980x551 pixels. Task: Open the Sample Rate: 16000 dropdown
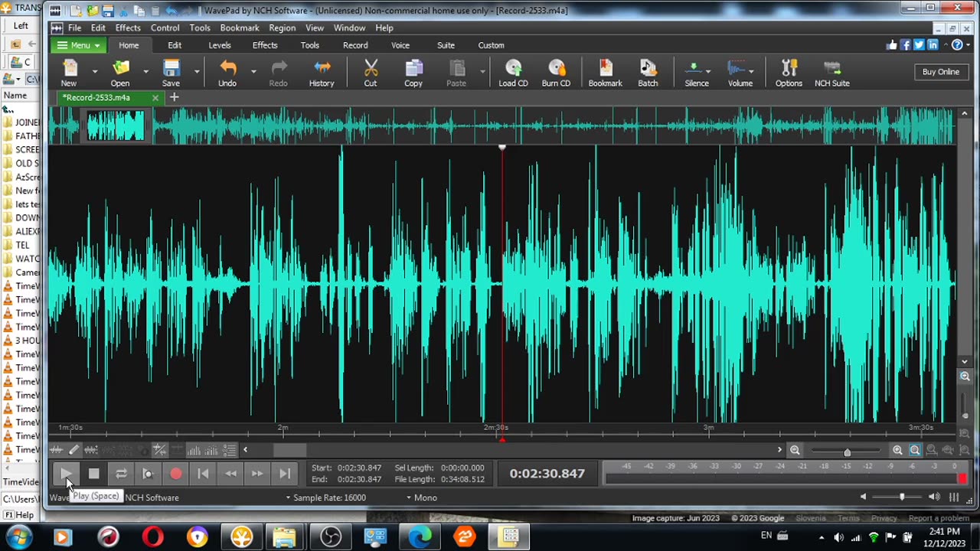[325, 497]
